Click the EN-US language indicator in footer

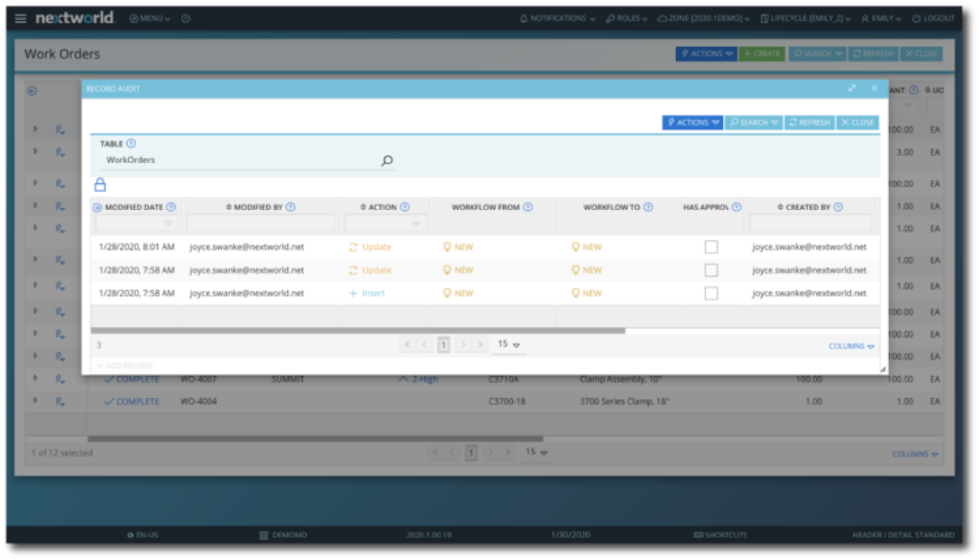click(x=142, y=535)
